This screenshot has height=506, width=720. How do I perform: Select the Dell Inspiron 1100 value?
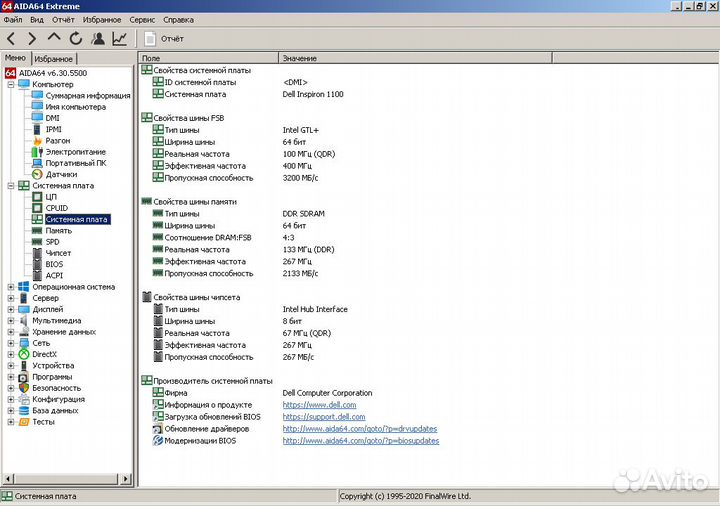[313, 94]
